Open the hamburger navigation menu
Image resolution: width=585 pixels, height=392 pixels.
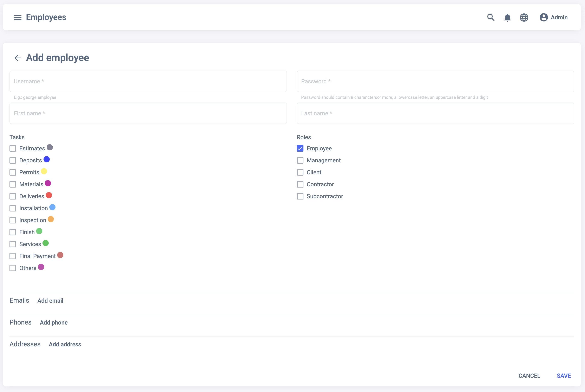18,18
